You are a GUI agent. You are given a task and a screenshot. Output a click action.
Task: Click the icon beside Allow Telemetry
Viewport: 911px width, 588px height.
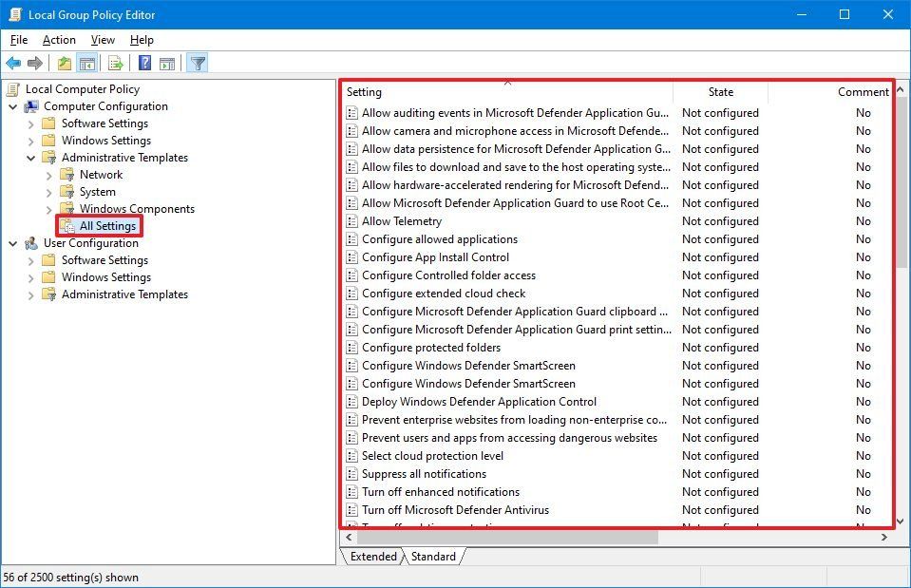tap(354, 220)
